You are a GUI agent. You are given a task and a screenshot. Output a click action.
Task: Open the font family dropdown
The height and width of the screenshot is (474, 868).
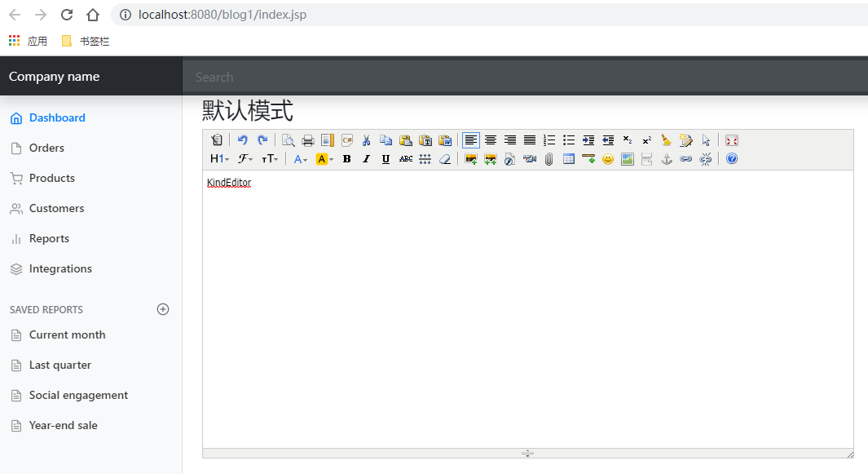click(x=245, y=158)
